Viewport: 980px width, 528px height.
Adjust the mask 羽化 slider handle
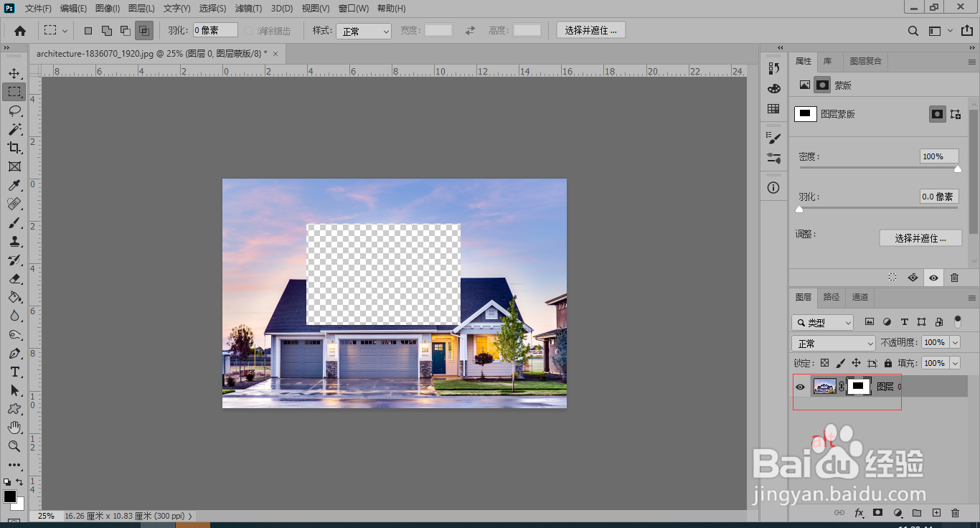coord(799,209)
